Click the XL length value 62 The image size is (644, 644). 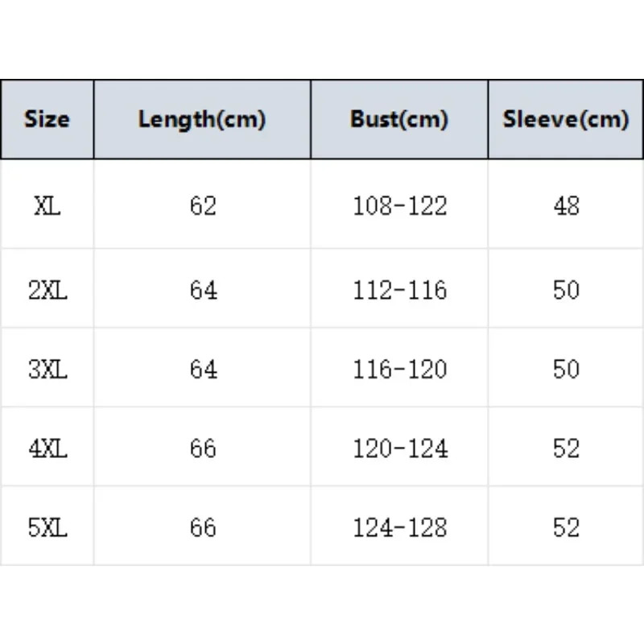[x=204, y=206]
